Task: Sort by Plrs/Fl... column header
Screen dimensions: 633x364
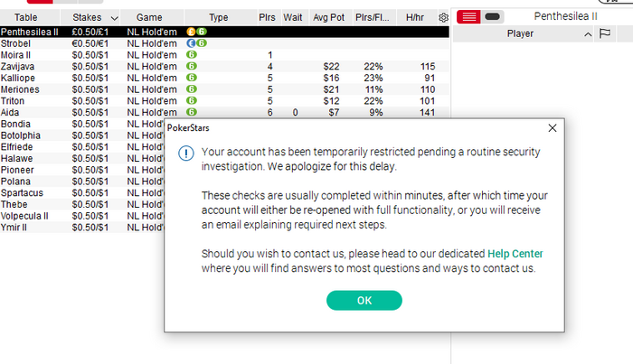Action: point(373,18)
